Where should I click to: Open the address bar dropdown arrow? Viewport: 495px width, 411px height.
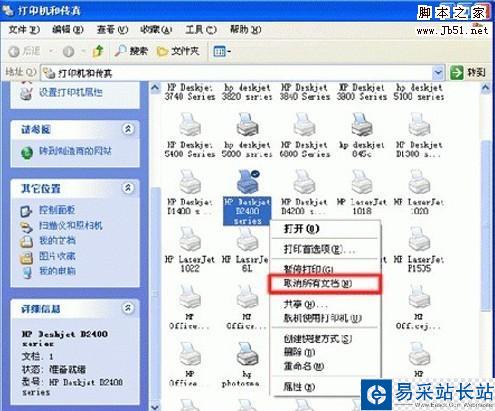[x=438, y=72]
